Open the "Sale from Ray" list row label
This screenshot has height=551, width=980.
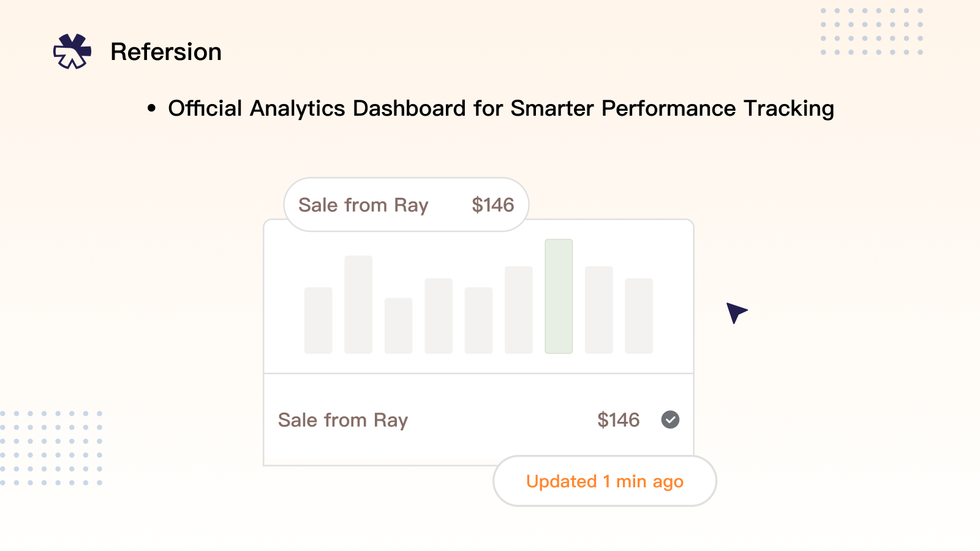[x=343, y=420]
